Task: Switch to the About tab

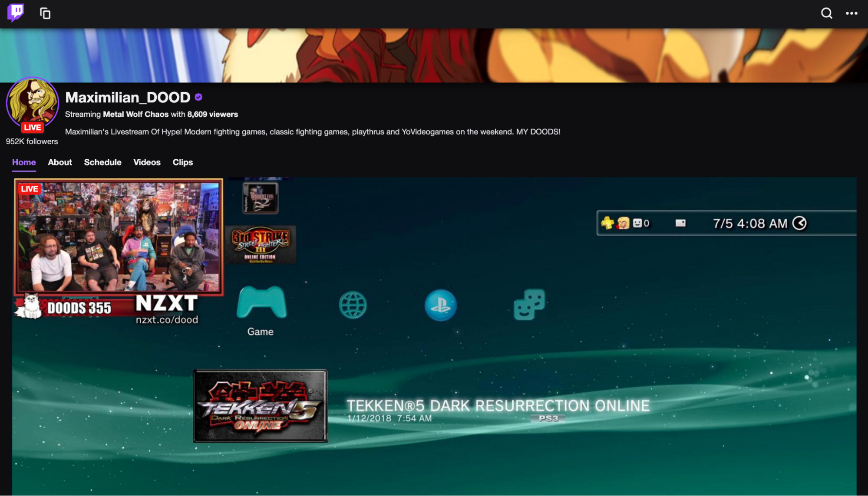Action: tap(60, 162)
